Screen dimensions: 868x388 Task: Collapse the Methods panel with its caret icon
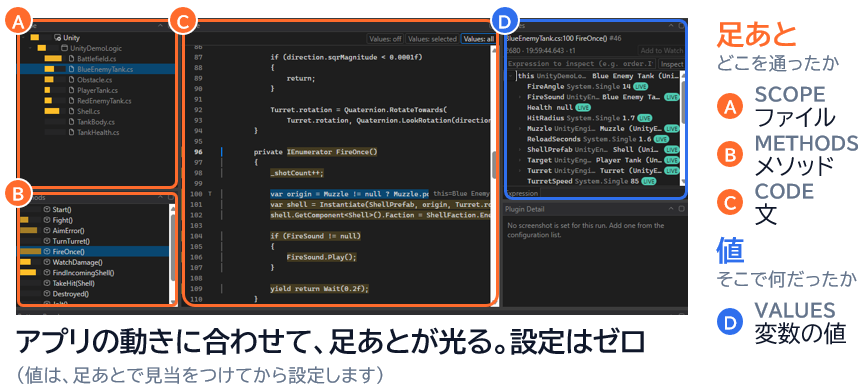pos(161,198)
